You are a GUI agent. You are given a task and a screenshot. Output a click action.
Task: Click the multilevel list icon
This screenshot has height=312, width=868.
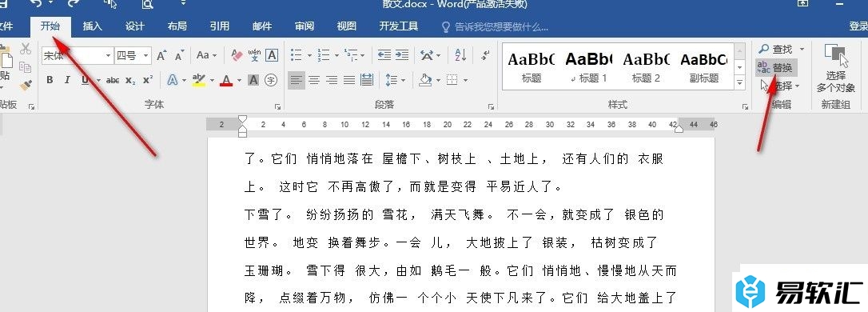click(x=351, y=55)
